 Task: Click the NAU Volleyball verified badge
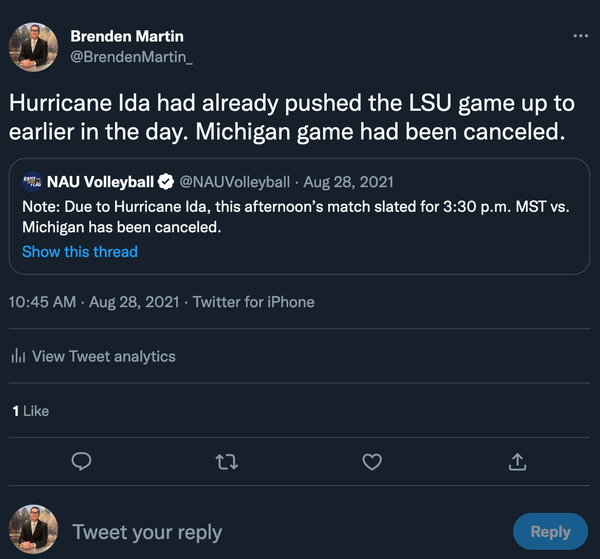click(x=165, y=182)
